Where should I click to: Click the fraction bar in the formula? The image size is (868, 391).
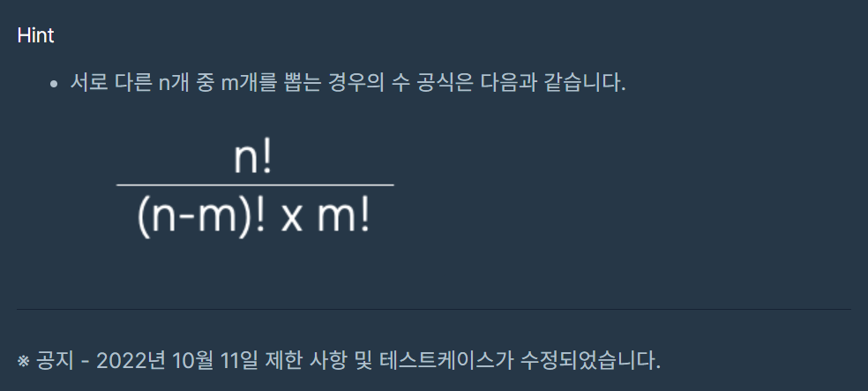pyautogui.click(x=255, y=184)
